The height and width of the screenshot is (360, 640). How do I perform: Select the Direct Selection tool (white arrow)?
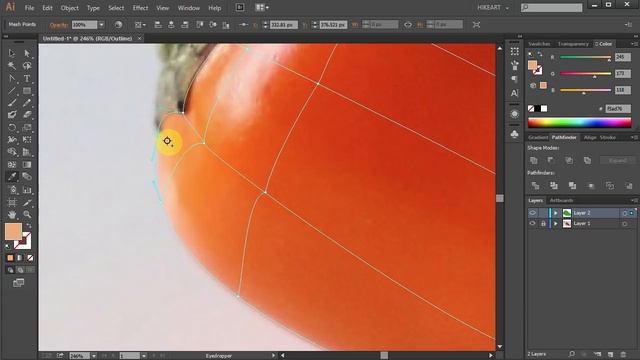pyautogui.click(x=27, y=53)
